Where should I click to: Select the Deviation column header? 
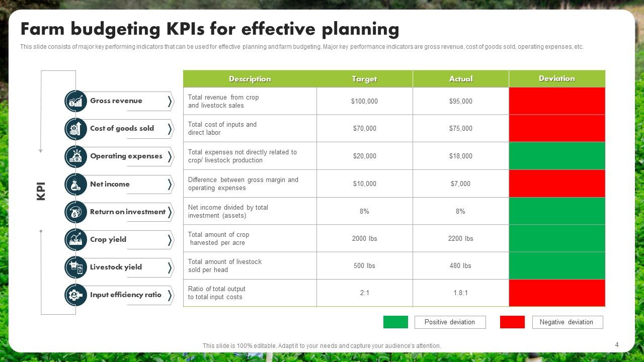[x=556, y=78]
